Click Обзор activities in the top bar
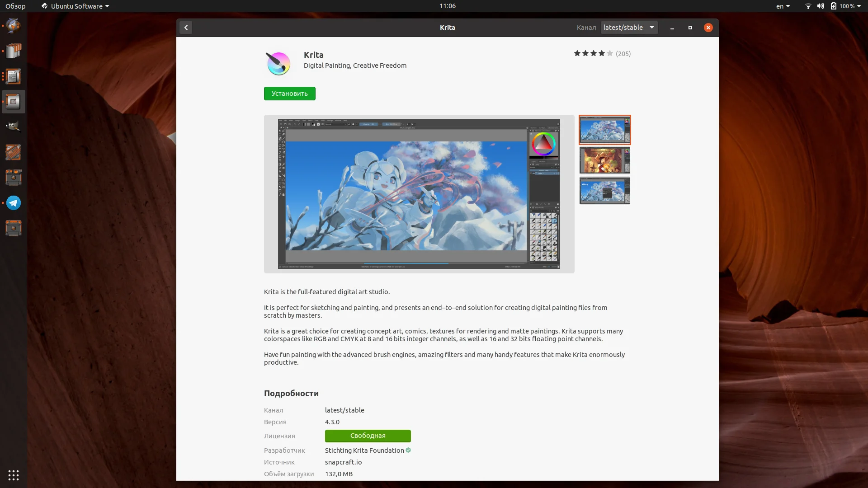The height and width of the screenshot is (488, 868). click(x=15, y=6)
